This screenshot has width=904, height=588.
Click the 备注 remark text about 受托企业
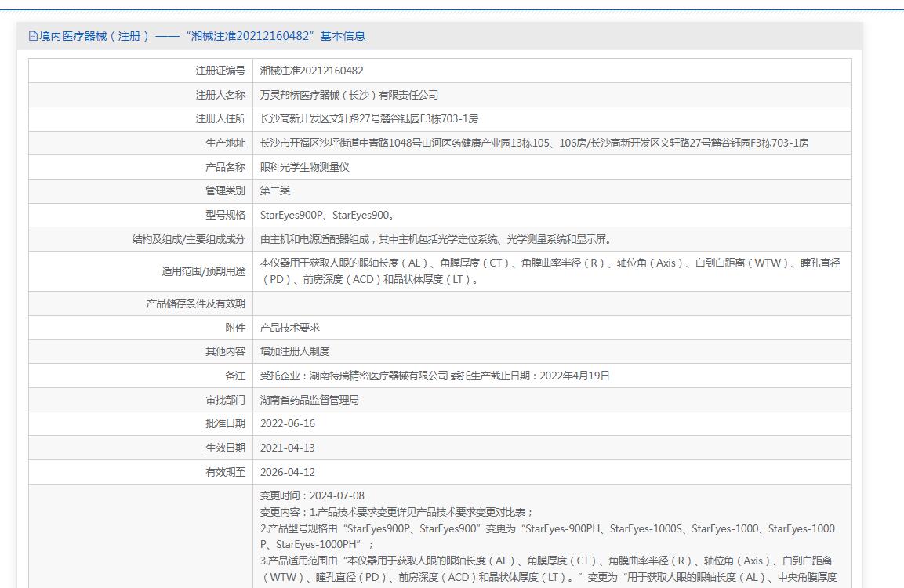[434, 376]
